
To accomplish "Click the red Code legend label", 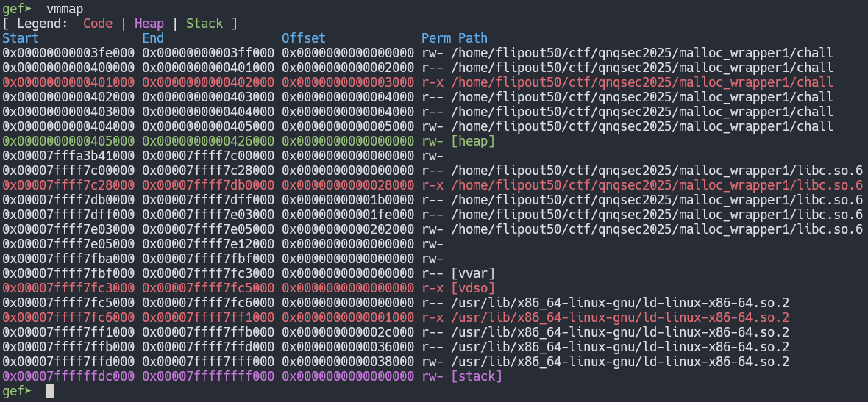I will (x=98, y=24).
